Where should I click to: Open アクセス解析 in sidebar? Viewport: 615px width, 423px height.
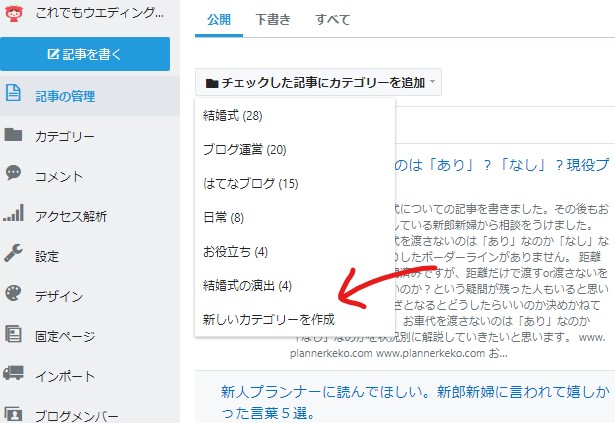pyautogui.click(x=71, y=217)
